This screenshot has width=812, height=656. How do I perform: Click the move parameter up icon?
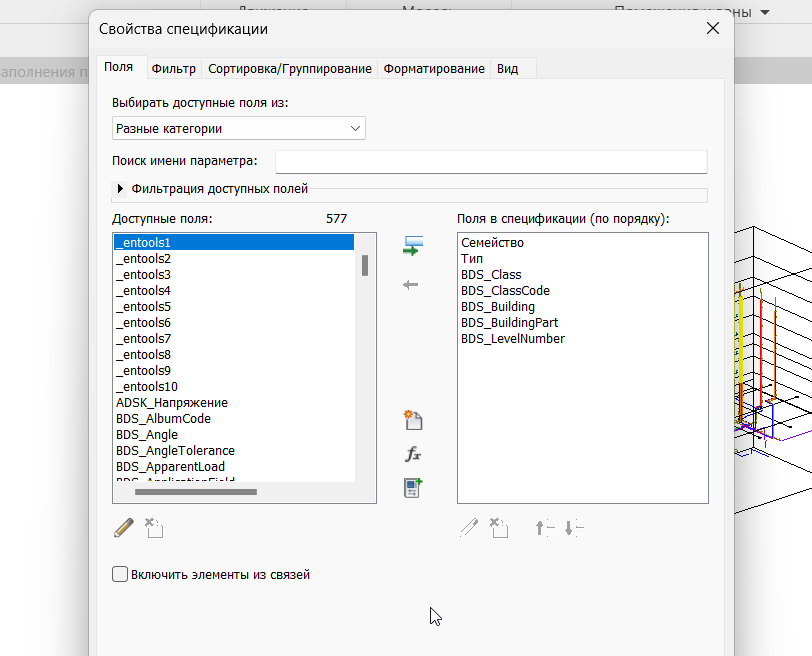544,528
